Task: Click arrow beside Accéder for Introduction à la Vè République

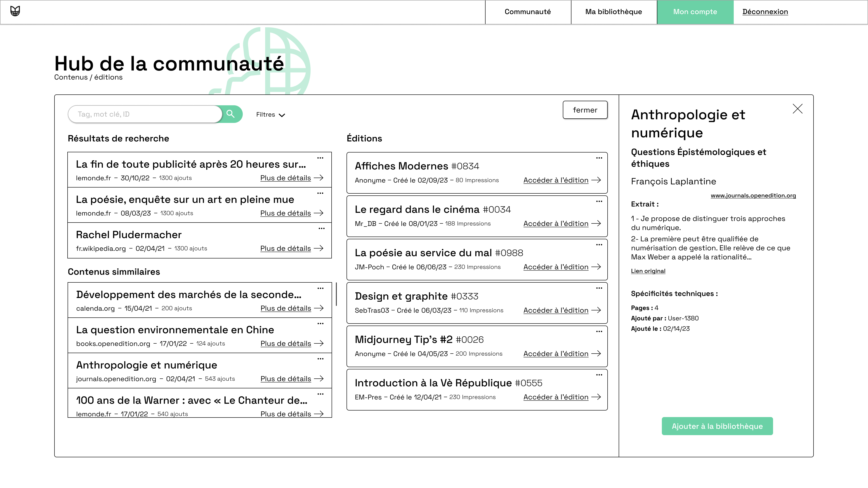Action: pyautogui.click(x=596, y=397)
